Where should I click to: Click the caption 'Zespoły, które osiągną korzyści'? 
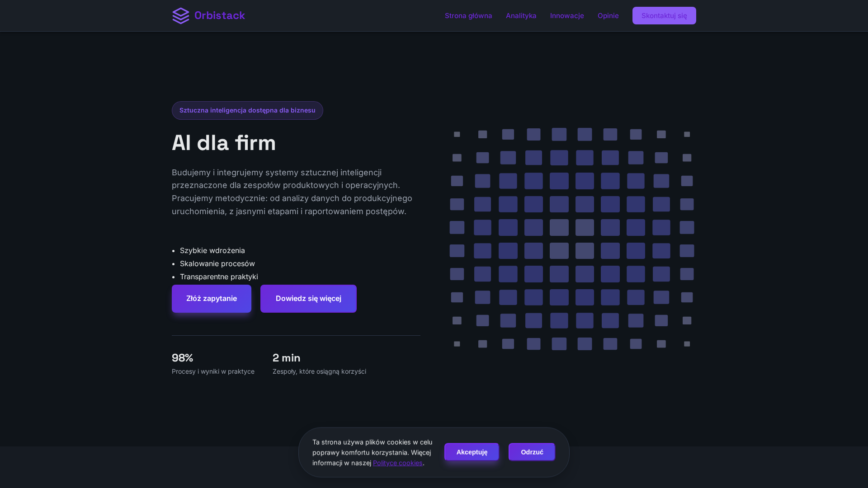coord(319,371)
